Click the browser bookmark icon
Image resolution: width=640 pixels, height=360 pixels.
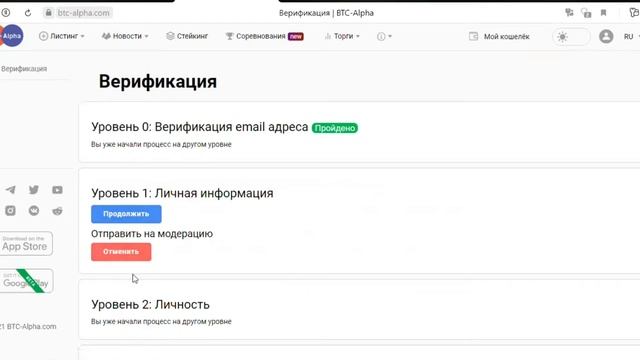[603, 13]
